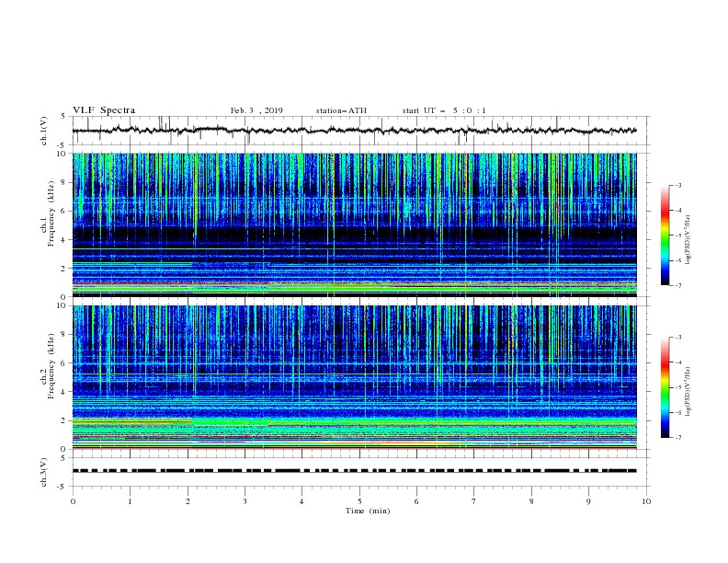Click the "-4" label on ch.2 color bar
This screenshot has width=728, height=563.
tap(678, 362)
